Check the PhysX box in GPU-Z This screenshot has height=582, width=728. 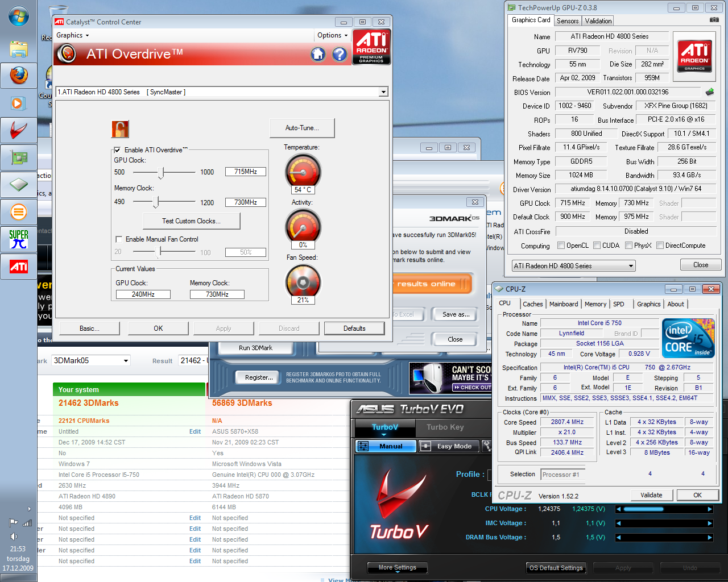pos(629,246)
